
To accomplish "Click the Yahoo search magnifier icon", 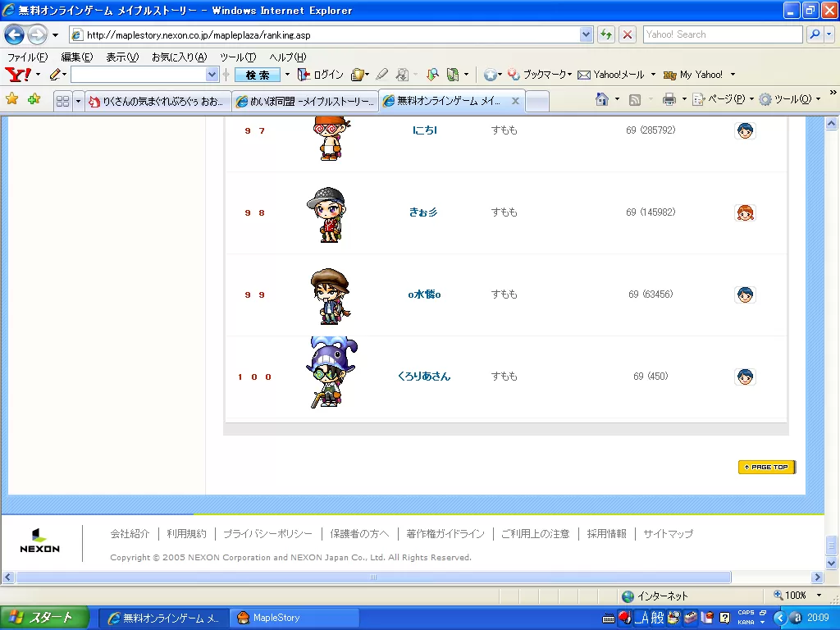I will [x=815, y=34].
